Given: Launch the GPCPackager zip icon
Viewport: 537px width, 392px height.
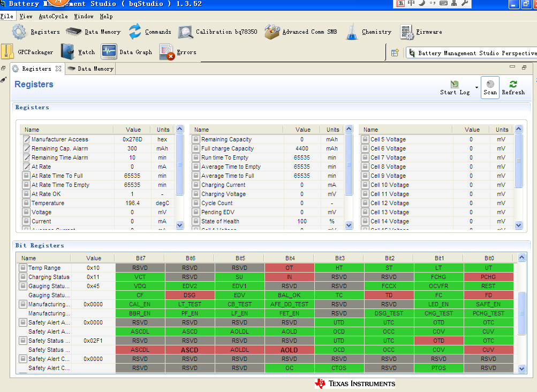Looking at the screenshot, I should pos(7,52).
